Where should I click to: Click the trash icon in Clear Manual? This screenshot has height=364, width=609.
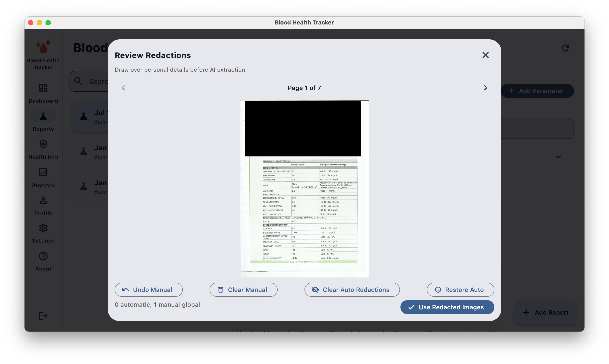click(x=220, y=290)
